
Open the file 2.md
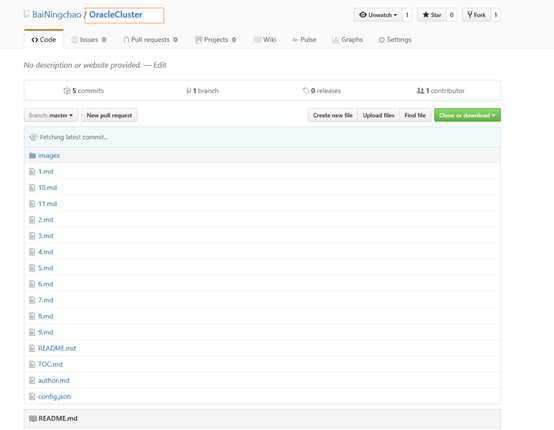click(46, 220)
